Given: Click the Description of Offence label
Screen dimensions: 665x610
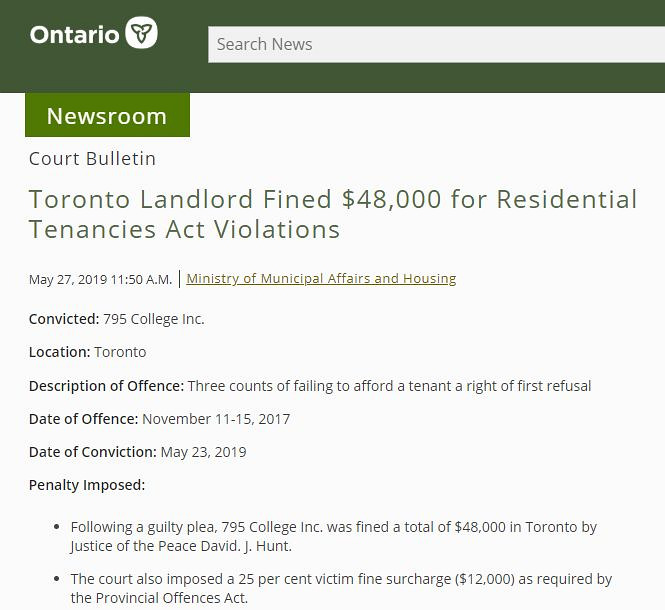Looking at the screenshot, I should 106,386.
